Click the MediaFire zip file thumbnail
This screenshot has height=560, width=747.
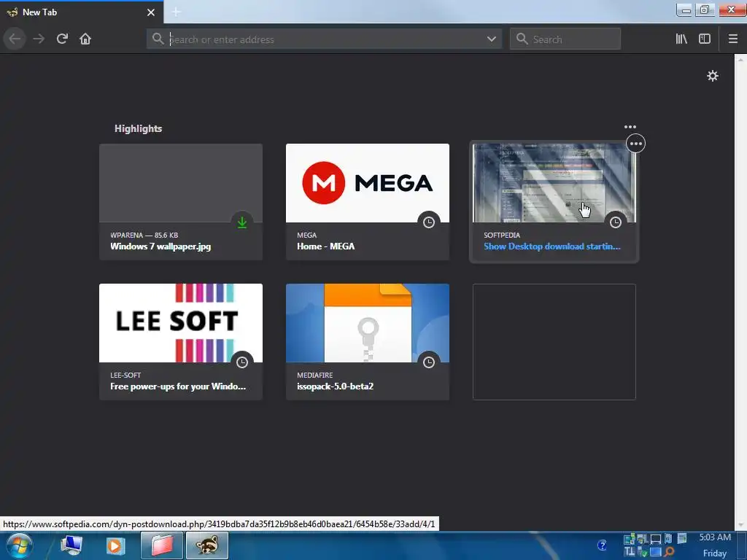(368, 323)
